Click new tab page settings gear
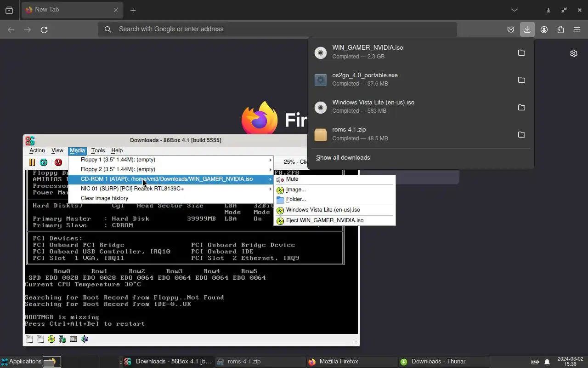Image resolution: width=588 pixels, height=368 pixels. (573, 53)
